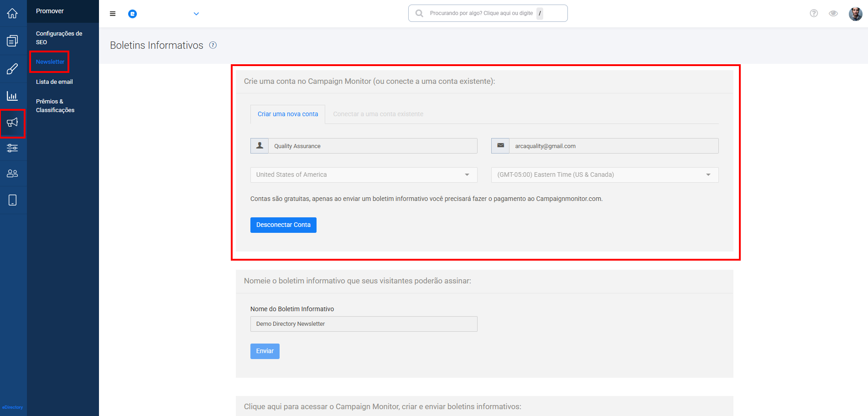Switch to 'Conectar a uma conta existente' tab
Image resolution: width=868 pixels, height=416 pixels.
coord(378,114)
